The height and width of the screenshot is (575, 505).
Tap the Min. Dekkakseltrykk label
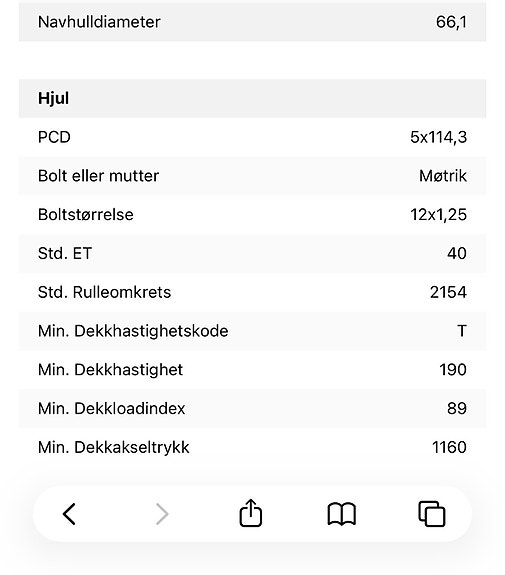pos(114,447)
